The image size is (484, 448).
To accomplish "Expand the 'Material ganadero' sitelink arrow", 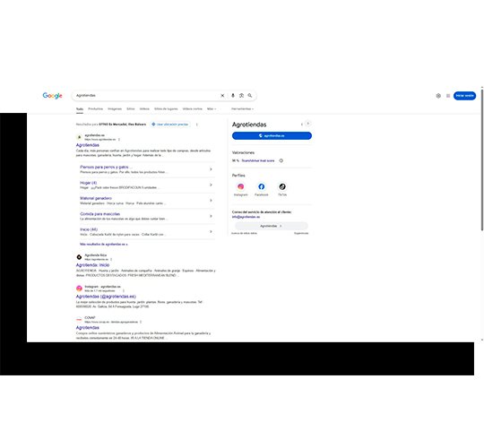I will 211,201.
